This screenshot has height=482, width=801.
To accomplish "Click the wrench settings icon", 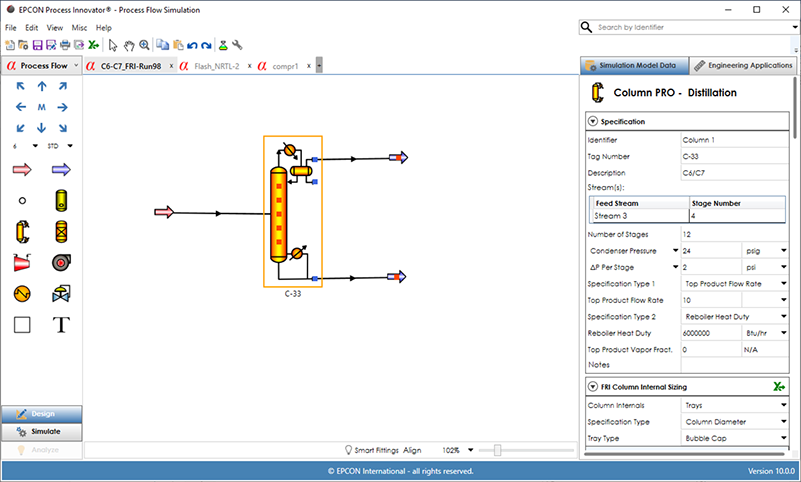I will coord(237,45).
